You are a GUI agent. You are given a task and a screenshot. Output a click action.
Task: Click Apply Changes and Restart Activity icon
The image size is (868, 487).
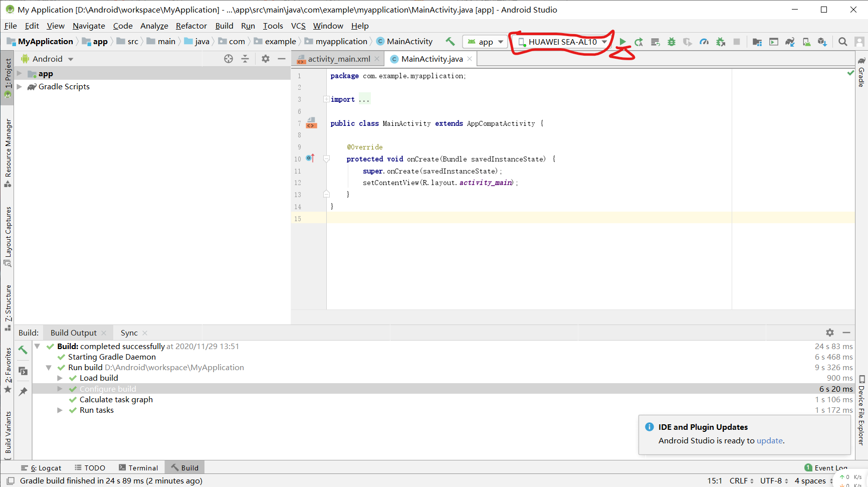click(x=638, y=42)
